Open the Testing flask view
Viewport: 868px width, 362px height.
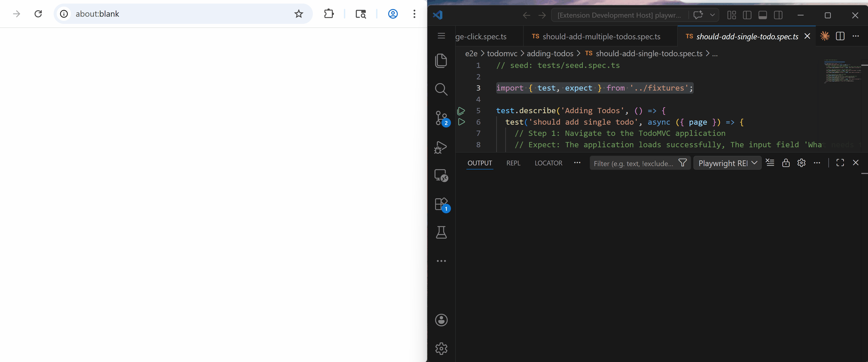pos(441,232)
